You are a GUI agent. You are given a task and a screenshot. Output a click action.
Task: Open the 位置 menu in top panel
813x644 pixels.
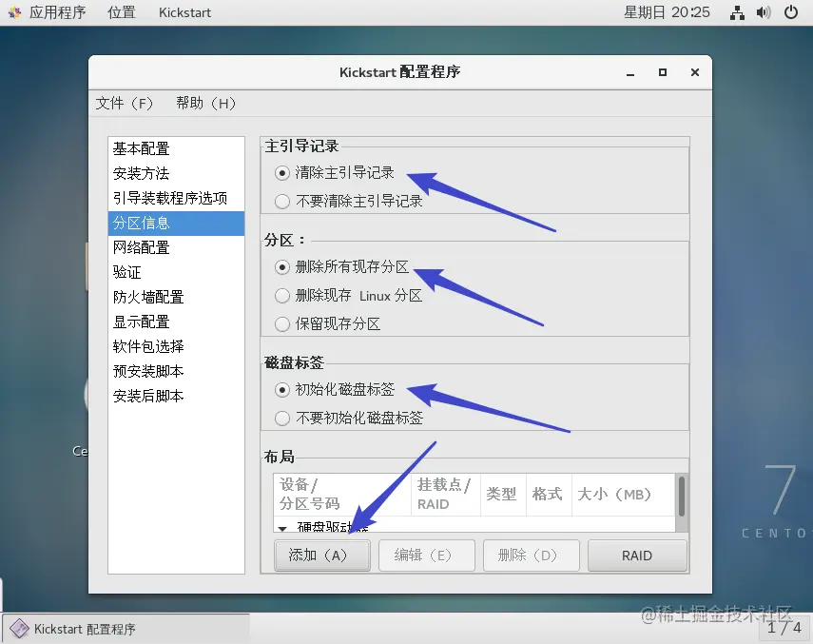pyautogui.click(x=122, y=12)
